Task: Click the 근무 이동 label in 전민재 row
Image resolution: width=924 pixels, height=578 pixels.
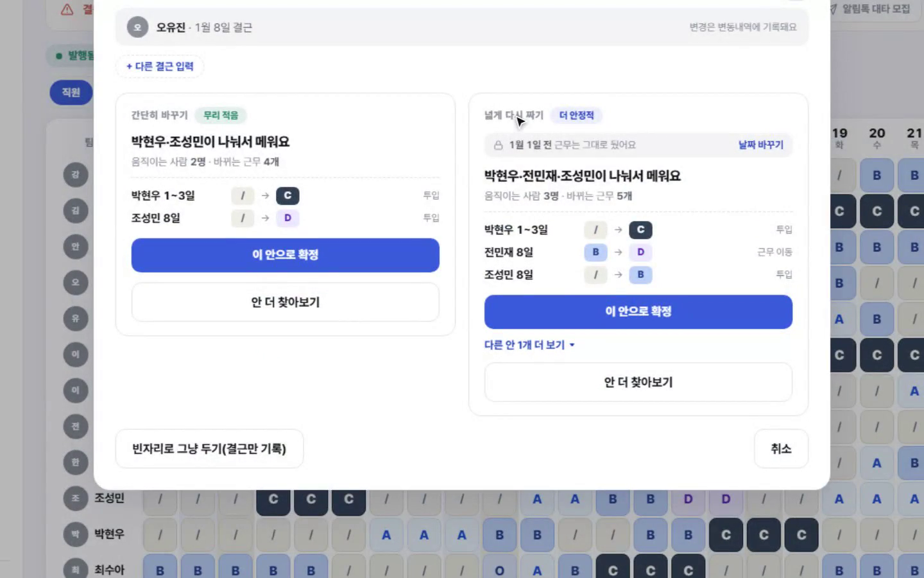Action: tap(774, 252)
